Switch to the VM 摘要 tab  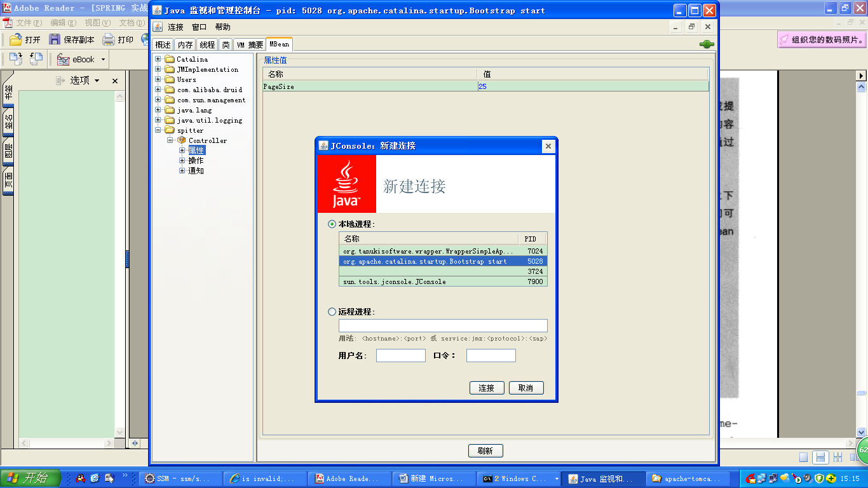coord(250,45)
